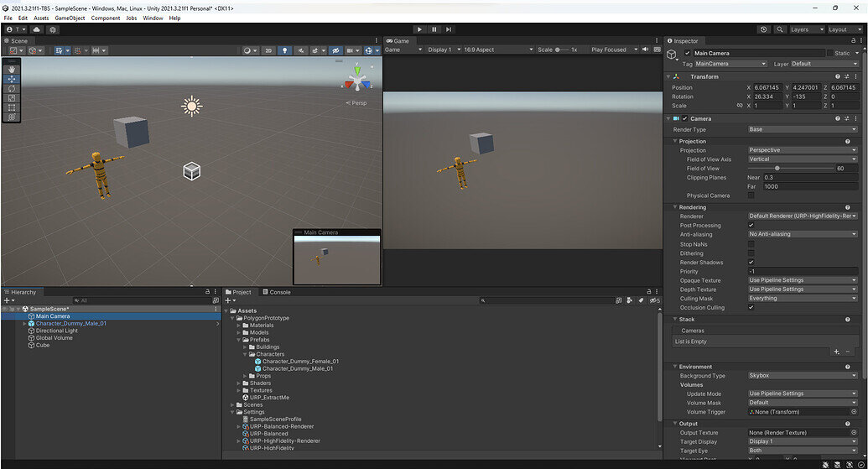
Task: Enable the Physical Camera checkbox
Action: point(751,195)
